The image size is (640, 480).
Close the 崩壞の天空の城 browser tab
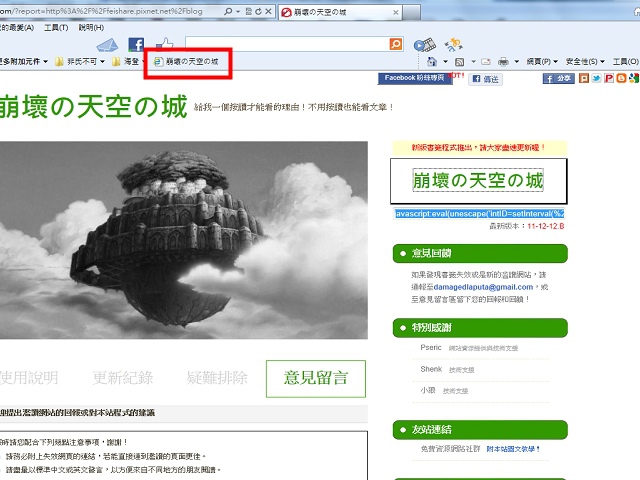click(x=396, y=12)
